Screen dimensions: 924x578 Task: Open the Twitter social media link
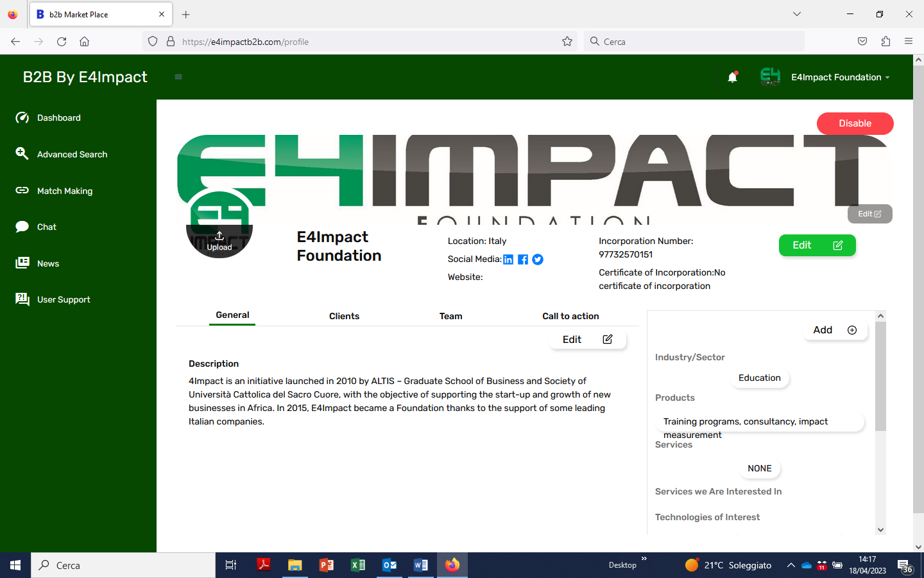click(538, 259)
